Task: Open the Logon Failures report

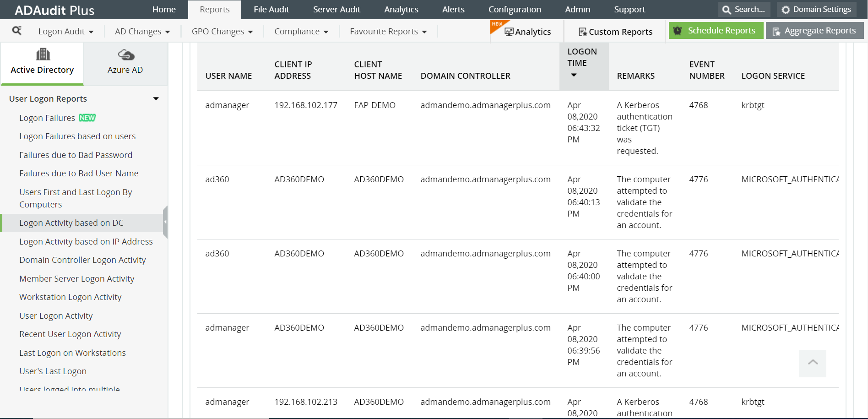Action: tap(47, 118)
